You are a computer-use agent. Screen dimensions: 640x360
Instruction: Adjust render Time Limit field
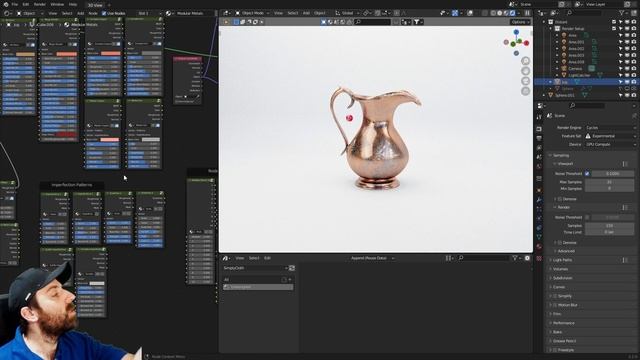tap(609, 232)
